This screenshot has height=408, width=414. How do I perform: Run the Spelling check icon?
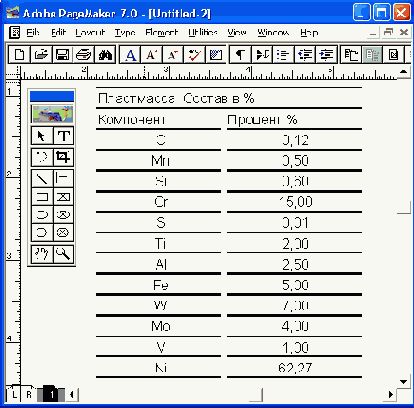[194, 54]
